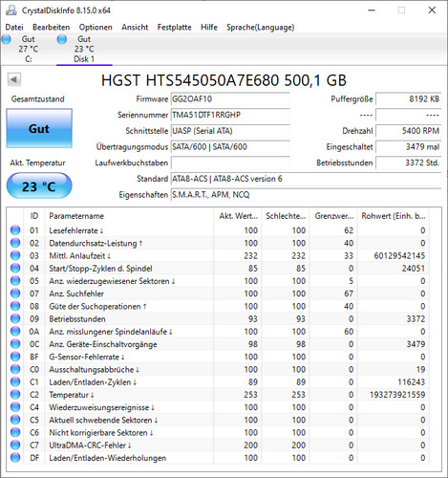Click status orb for Datendurchsatz-Leistung row
The width and height of the screenshot is (448, 478).
15,243
